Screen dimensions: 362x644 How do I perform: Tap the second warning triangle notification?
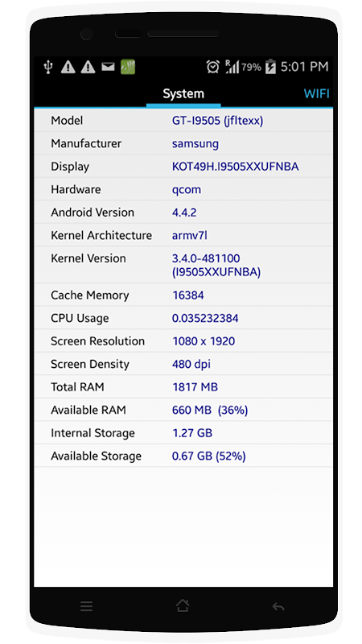point(88,67)
